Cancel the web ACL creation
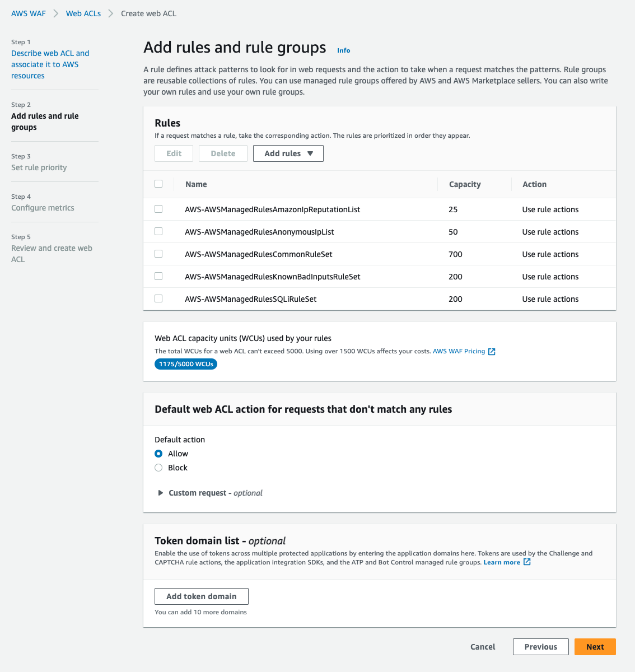The width and height of the screenshot is (635, 672). 483,647
